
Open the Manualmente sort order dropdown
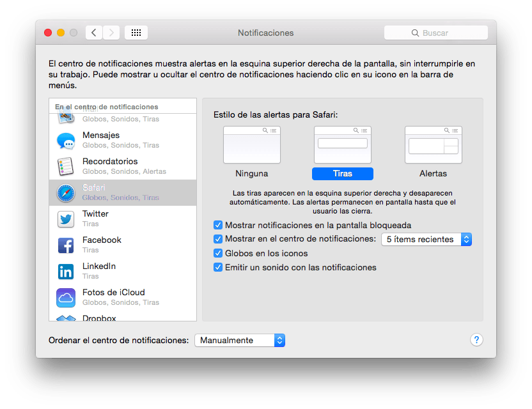(x=240, y=341)
